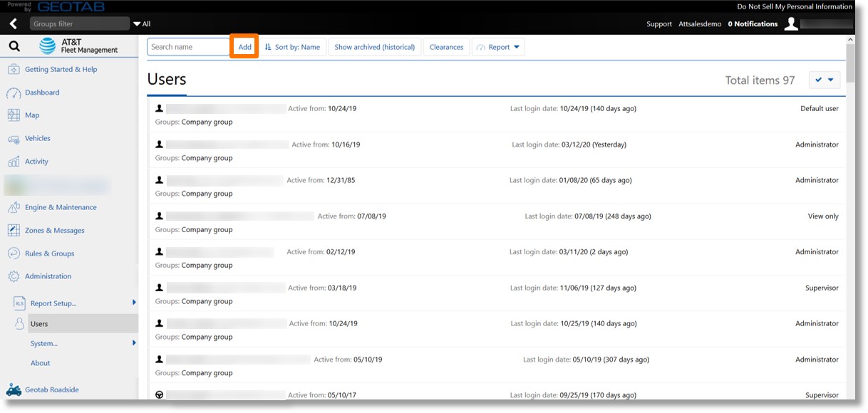Open the Report dropdown
The width and height of the screenshot is (868, 413).
coord(498,47)
